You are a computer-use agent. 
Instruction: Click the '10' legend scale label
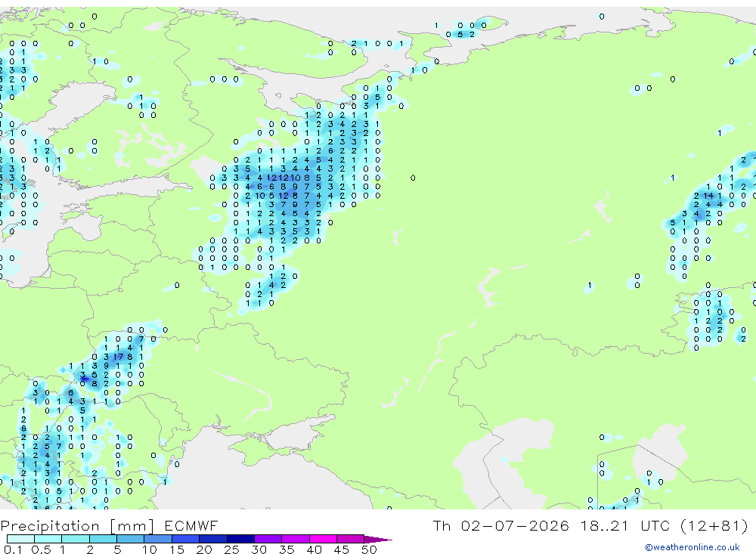(149, 549)
